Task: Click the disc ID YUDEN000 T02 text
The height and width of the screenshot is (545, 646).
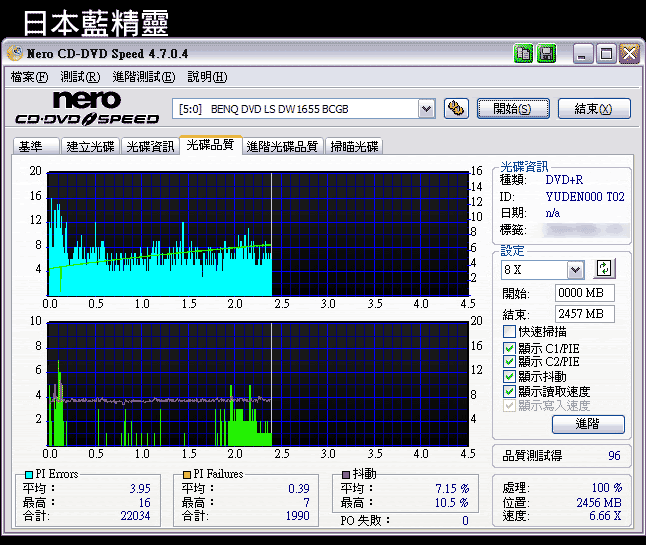Action: [x=585, y=197]
